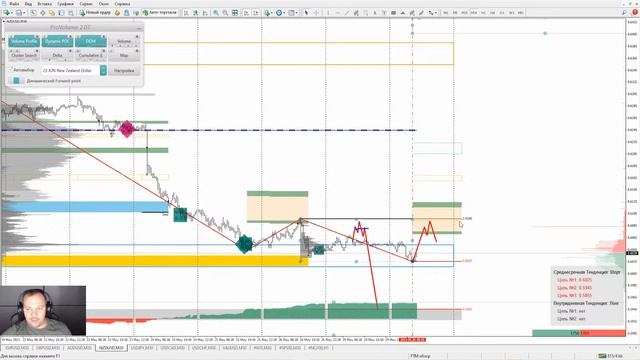
Task: Switch to the EURUSD,M30 chart tab
Action: point(17,348)
